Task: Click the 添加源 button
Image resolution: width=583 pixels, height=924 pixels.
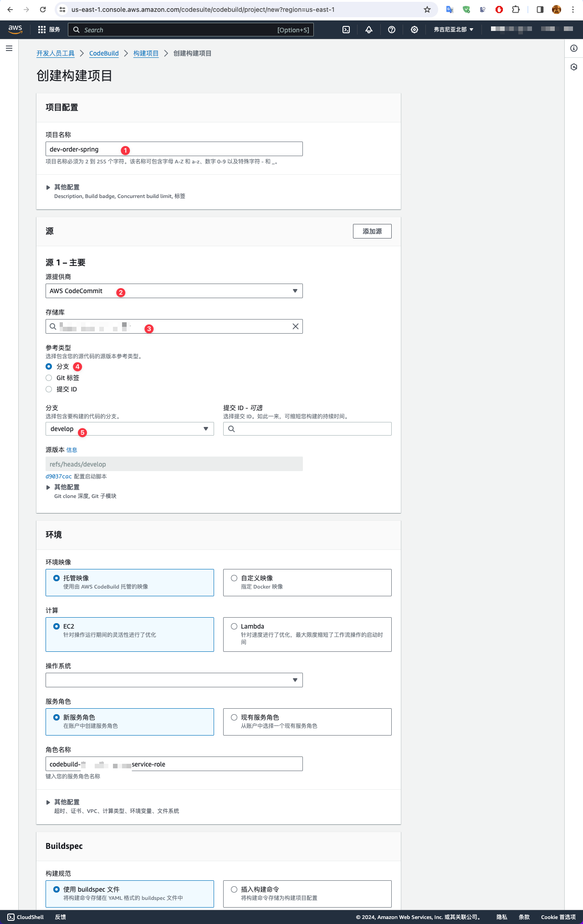Action: [x=372, y=231]
